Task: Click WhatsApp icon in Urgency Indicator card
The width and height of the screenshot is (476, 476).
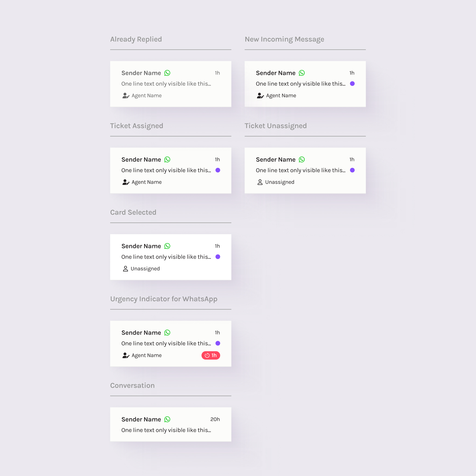Action: tap(167, 333)
